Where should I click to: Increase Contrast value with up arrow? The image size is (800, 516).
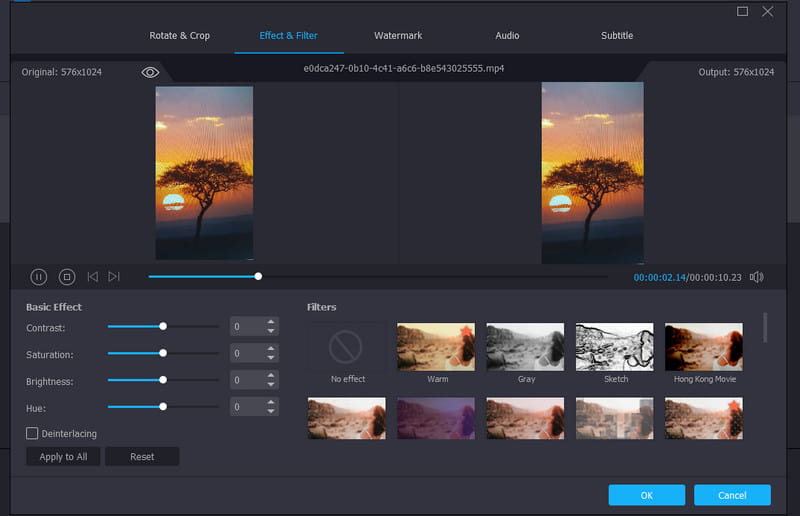271,322
